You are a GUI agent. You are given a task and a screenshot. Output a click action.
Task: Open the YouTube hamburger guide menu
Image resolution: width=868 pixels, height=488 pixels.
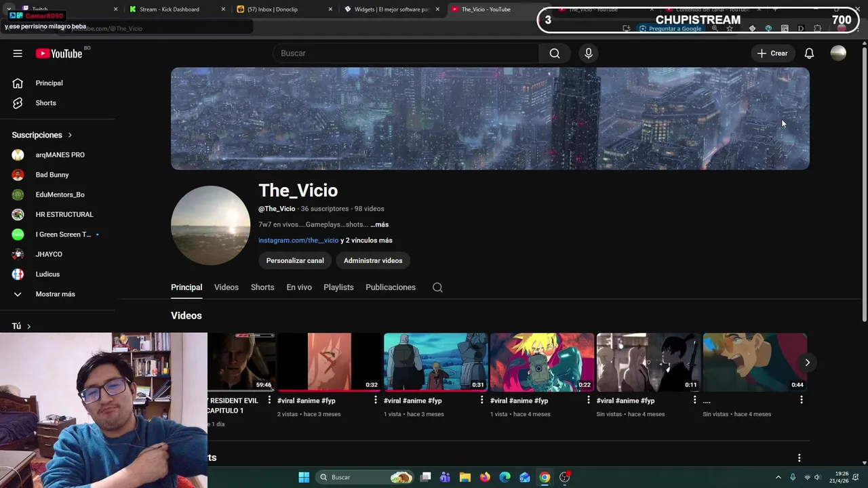pos(18,54)
